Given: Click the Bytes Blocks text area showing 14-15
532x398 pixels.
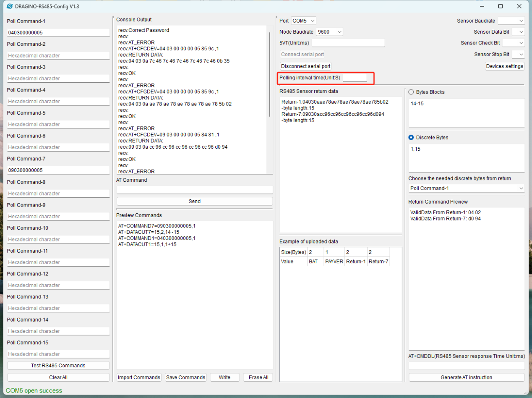Looking at the screenshot, I should (x=467, y=113).
